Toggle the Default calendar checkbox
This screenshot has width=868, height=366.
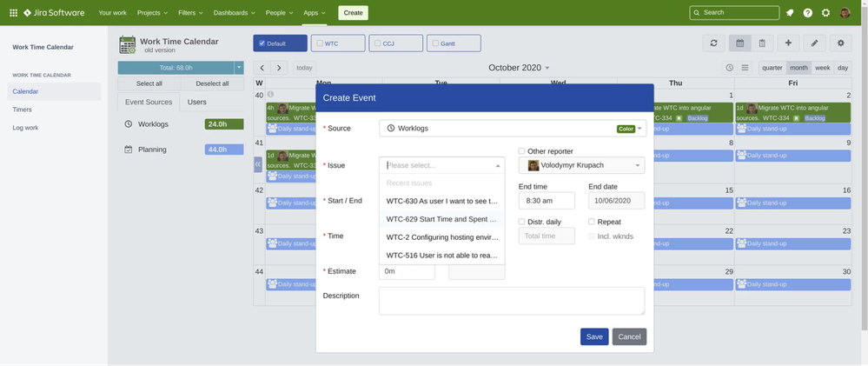pyautogui.click(x=262, y=43)
